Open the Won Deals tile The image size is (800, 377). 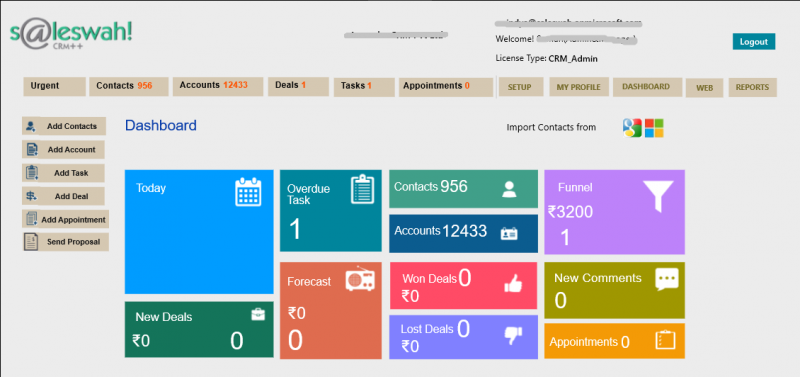[463, 286]
